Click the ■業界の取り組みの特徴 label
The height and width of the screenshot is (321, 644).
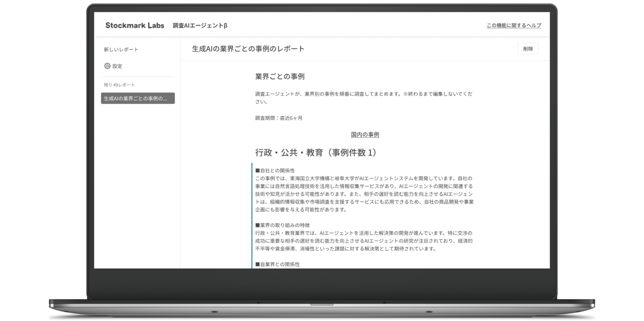pyautogui.click(x=282, y=225)
